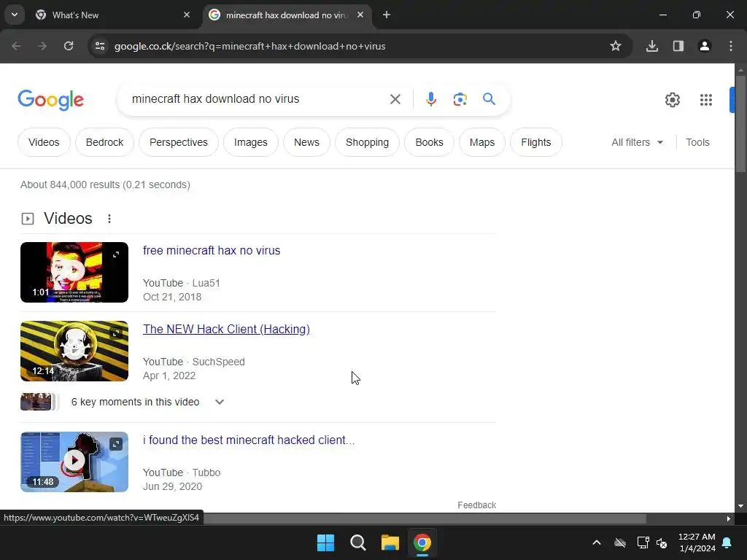Open tab search dropdown arrow
Screen dimensions: 747x560
[15, 15]
